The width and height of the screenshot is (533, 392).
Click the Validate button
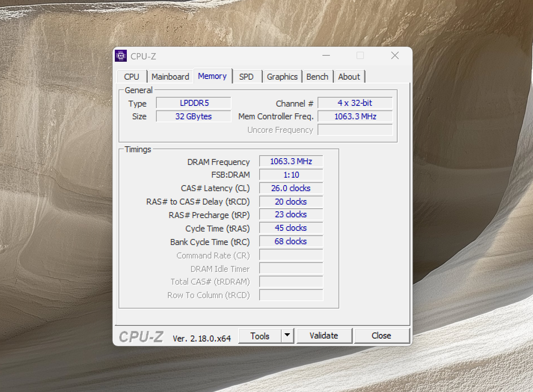(324, 336)
